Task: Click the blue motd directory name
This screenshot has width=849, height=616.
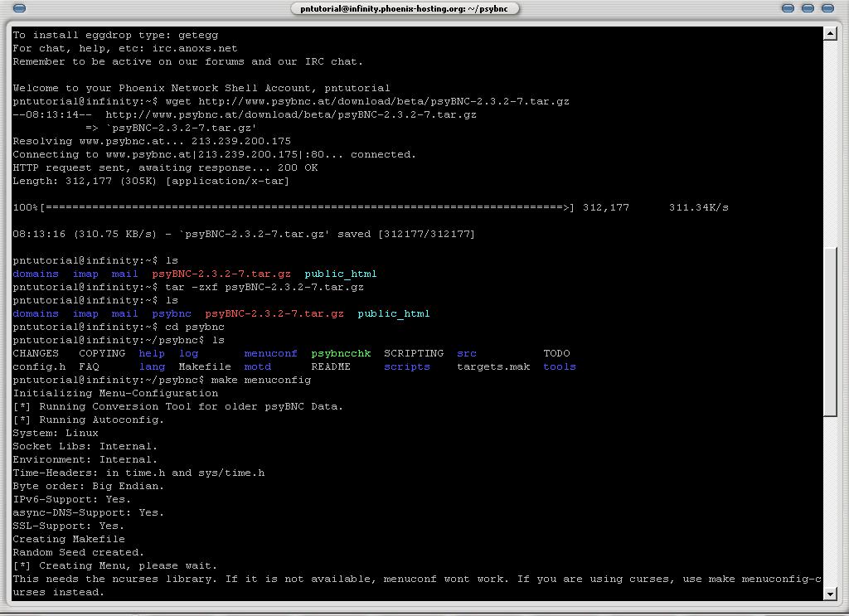Action: point(258,367)
